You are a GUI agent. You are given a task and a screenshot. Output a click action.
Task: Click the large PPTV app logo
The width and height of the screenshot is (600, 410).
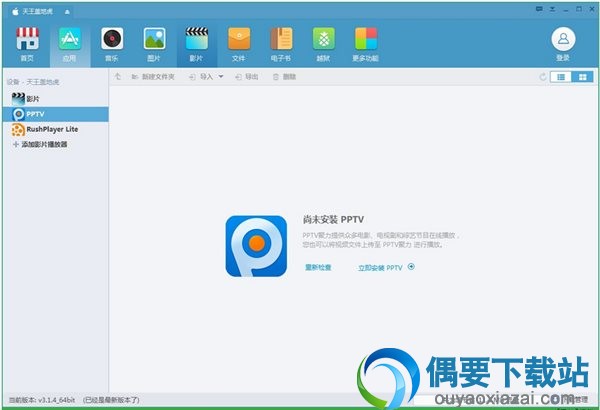(256, 246)
